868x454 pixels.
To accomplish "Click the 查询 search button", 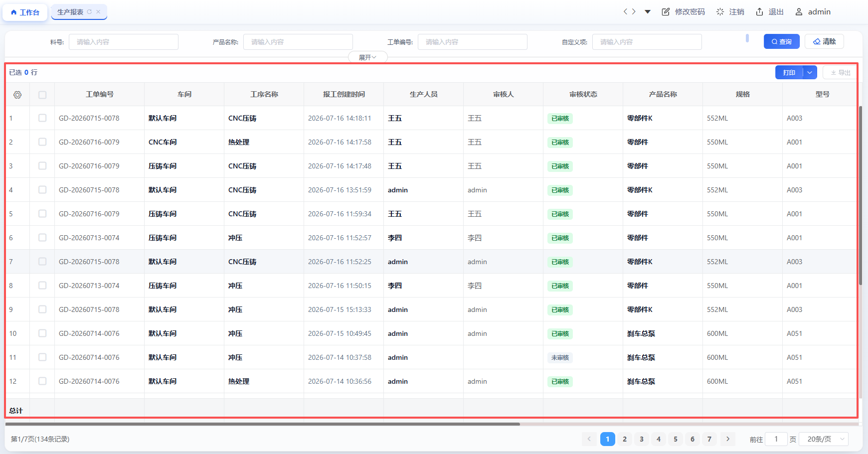I will [782, 41].
